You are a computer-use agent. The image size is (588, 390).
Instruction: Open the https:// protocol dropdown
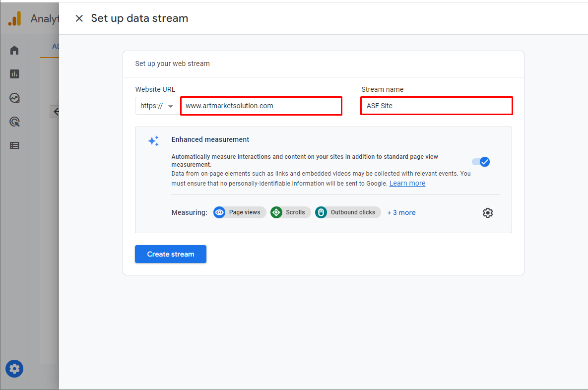[x=157, y=106]
